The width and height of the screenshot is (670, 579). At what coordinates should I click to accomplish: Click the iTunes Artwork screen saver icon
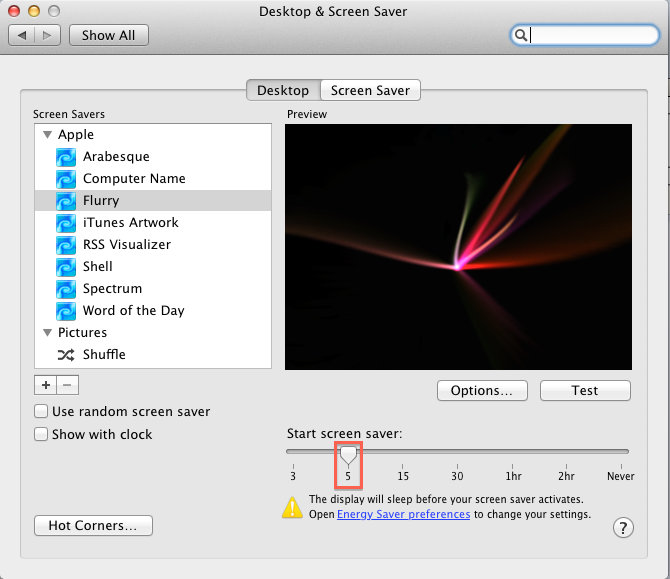coord(66,223)
